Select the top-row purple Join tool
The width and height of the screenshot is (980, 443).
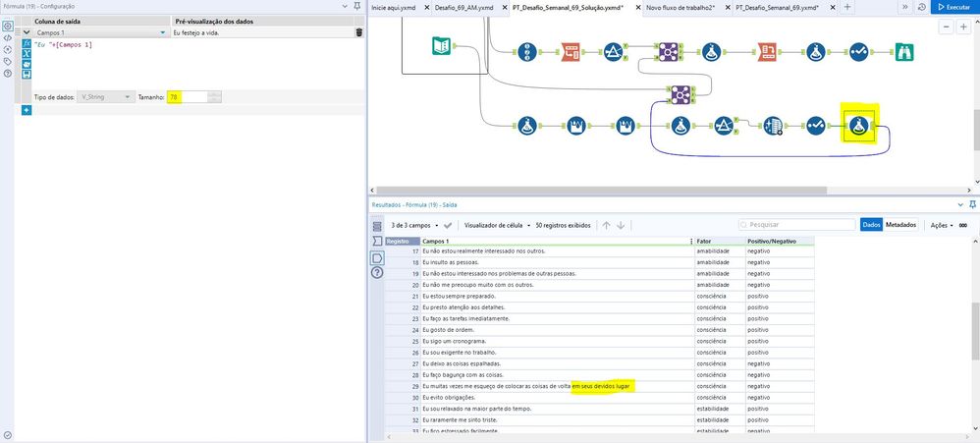click(668, 52)
